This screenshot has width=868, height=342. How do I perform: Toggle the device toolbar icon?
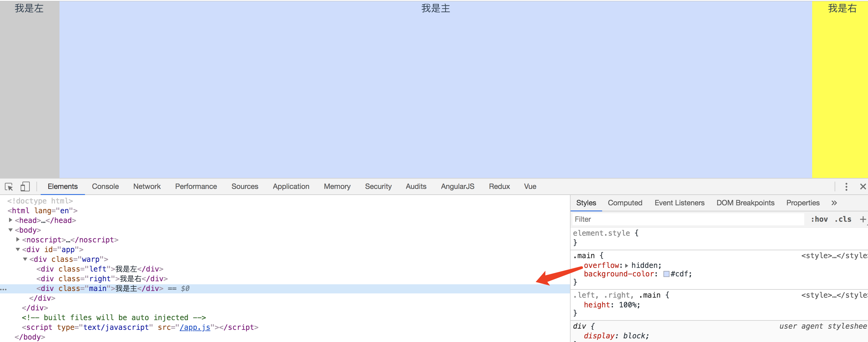pyautogui.click(x=25, y=186)
